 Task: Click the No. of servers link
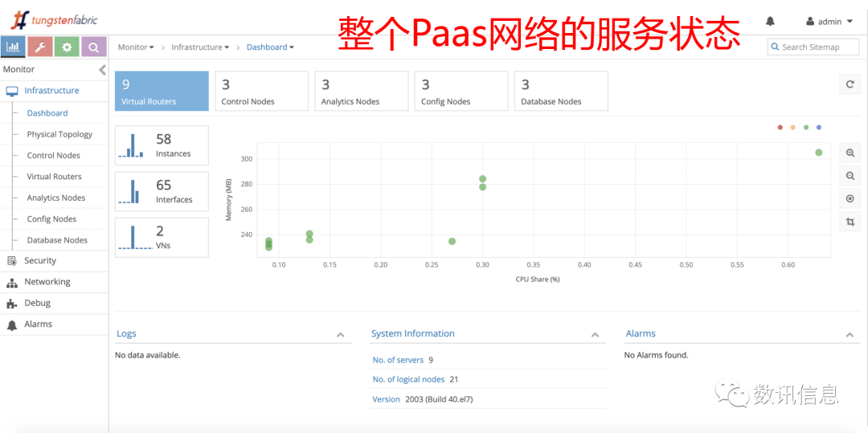[398, 360]
